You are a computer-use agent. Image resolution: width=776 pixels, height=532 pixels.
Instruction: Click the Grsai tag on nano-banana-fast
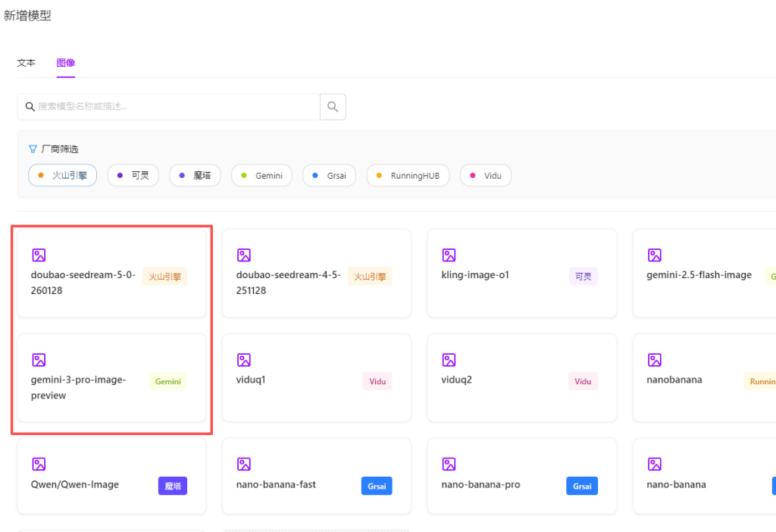pyautogui.click(x=377, y=486)
